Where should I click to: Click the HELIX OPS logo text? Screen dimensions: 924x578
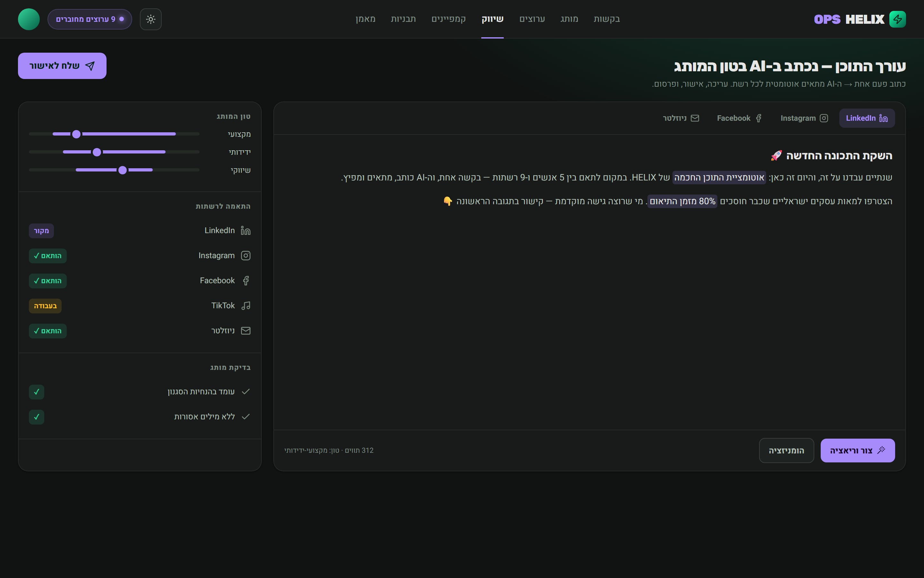point(849,19)
